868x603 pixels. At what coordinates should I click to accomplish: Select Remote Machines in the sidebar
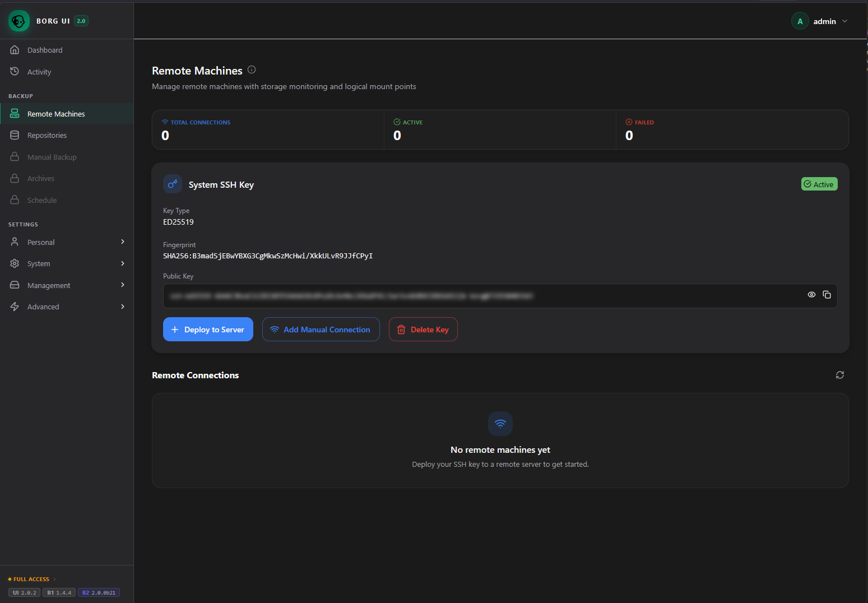pos(67,114)
